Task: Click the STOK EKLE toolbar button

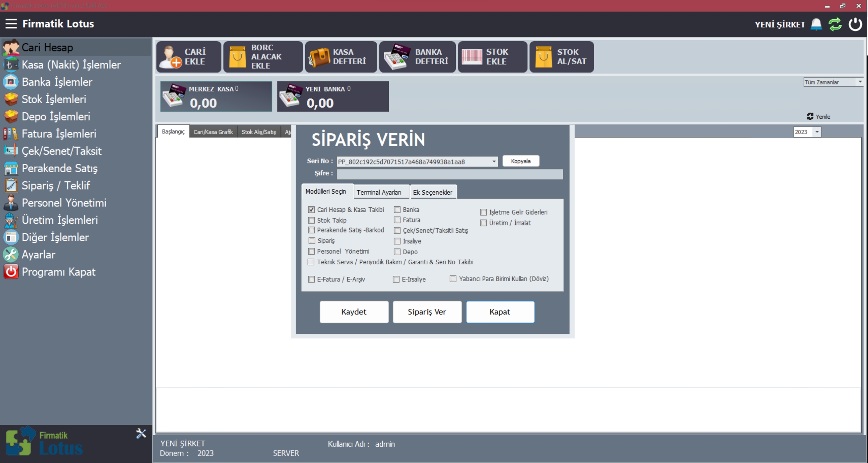Action: coord(493,57)
